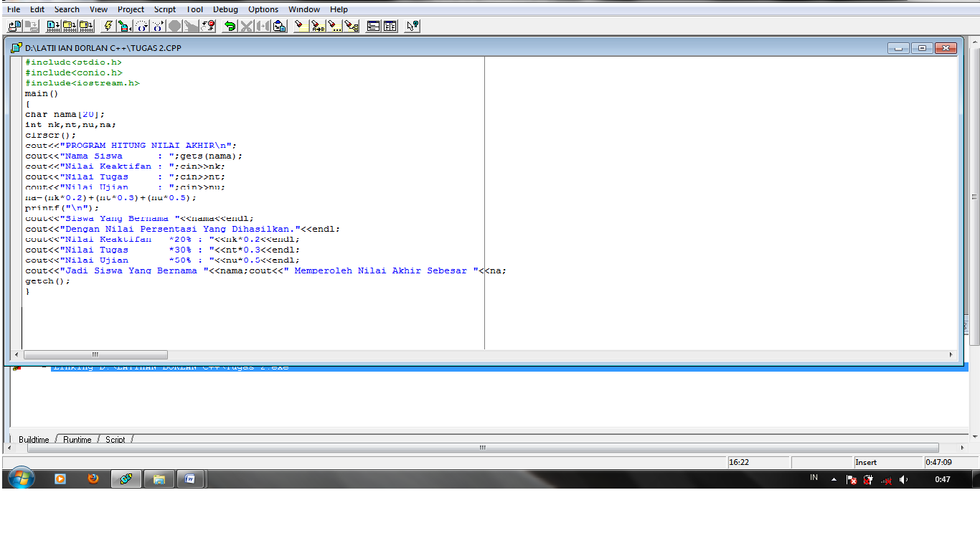This screenshot has width=980, height=551.
Task: Click the message window's scroll-left arrow
Action: pyautogui.click(x=8, y=448)
